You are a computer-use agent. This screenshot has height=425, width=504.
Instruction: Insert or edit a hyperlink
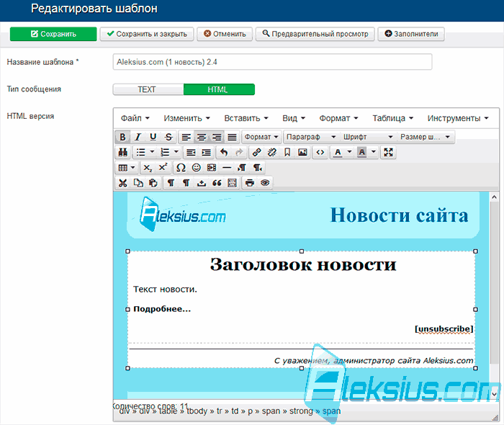[x=257, y=153]
